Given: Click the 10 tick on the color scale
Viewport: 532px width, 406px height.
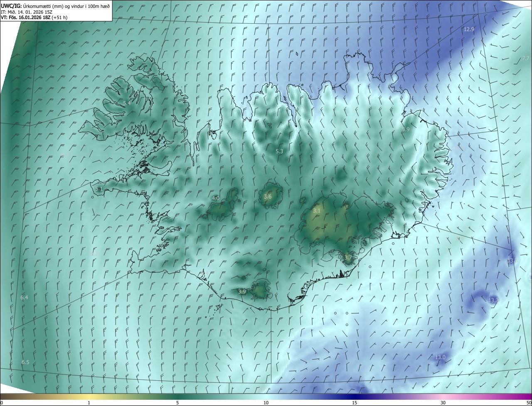Looking at the screenshot, I should pyautogui.click(x=266, y=403).
